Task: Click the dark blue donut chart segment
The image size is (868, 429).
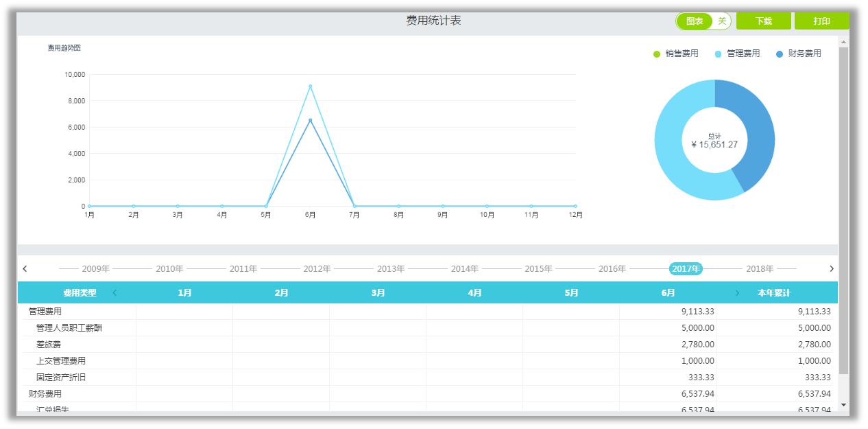Action: tap(751, 130)
